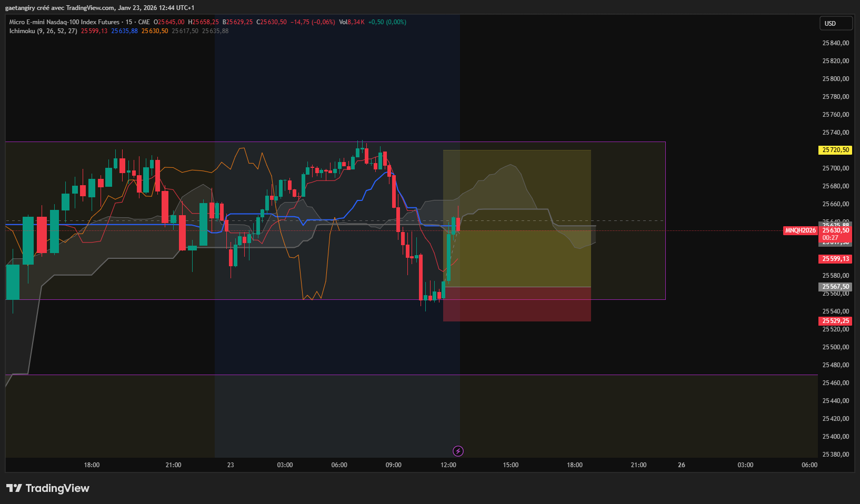Click the high value H25658,25 in legend

pyautogui.click(x=203, y=22)
